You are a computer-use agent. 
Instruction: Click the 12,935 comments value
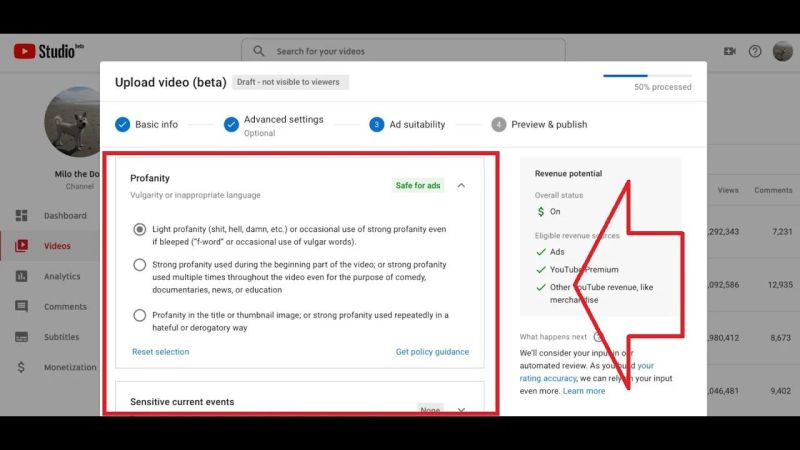(780, 284)
